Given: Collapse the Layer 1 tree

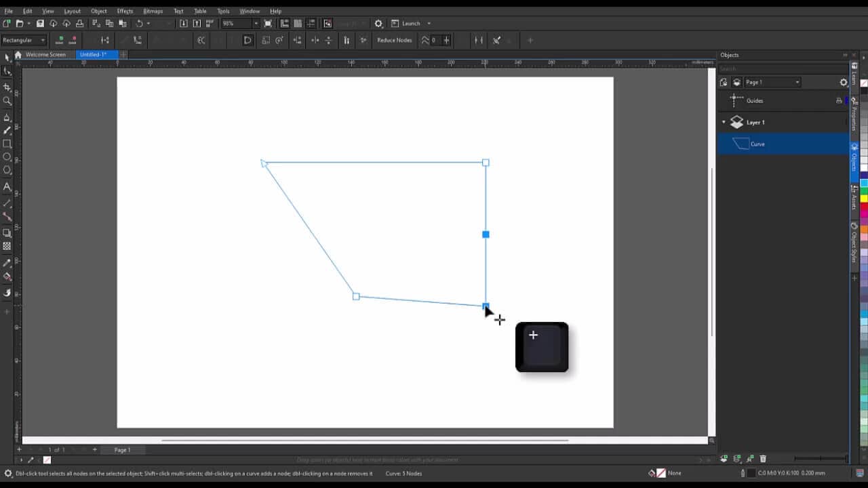Looking at the screenshot, I should [724, 123].
